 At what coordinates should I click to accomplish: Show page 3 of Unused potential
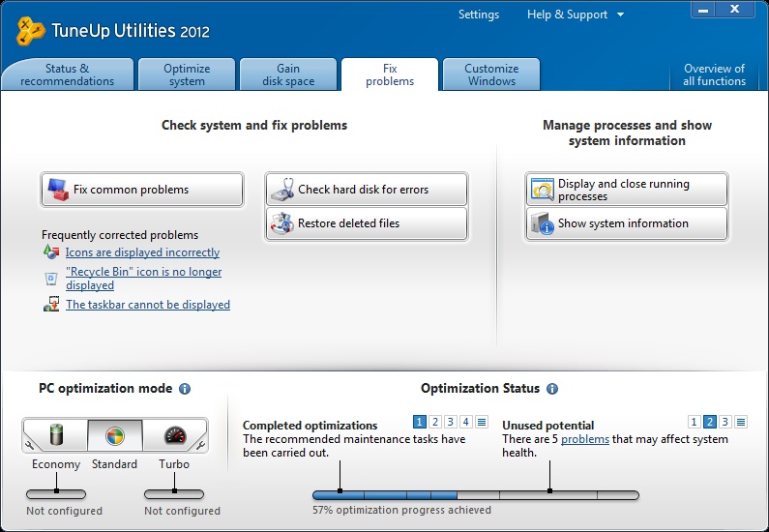pos(725,422)
